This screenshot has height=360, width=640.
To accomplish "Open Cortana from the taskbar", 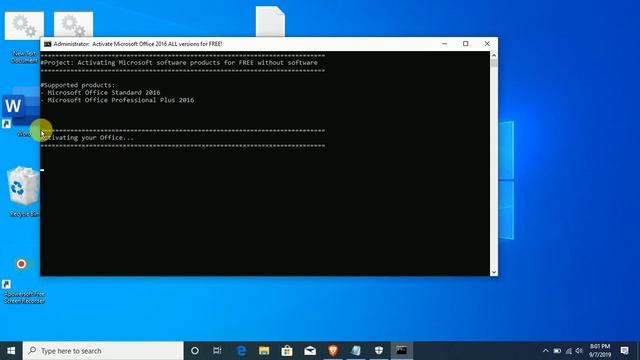I will (195, 351).
